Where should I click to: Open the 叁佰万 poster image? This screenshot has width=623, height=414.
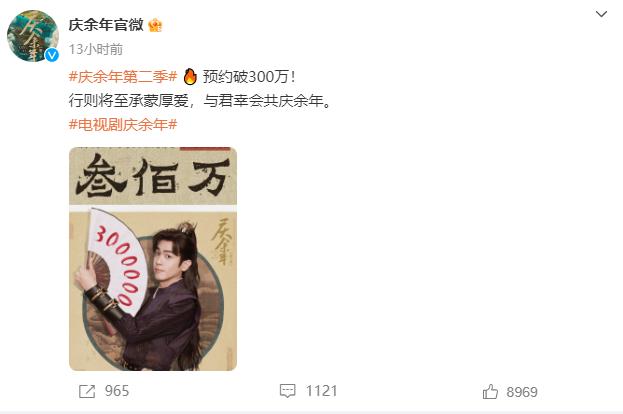point(153,259)
